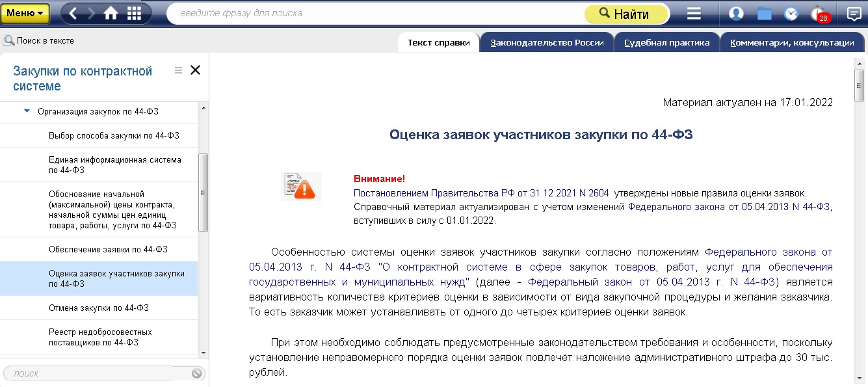This screenshot has width=868, height=387.
Task: Open Федерального закона от 05.04.2013 link in notice
Action: tap(730, 207)
